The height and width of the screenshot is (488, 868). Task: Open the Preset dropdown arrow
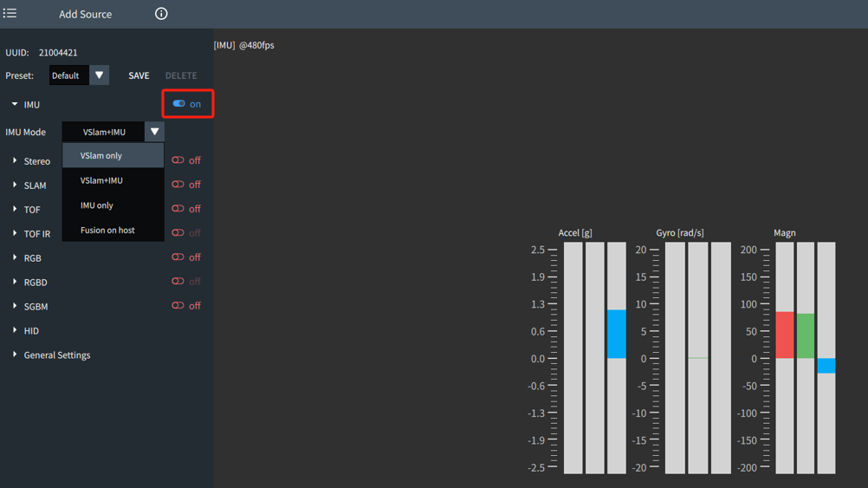click(99, 75)
